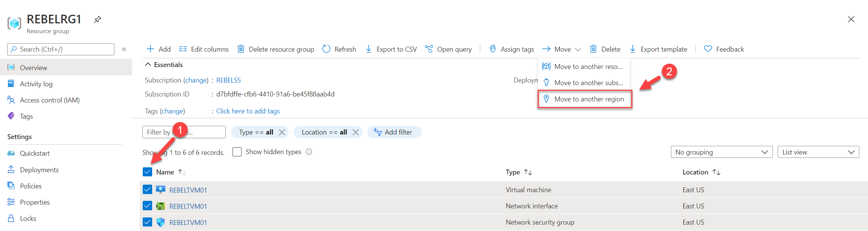This screenshot has width=868, height=231.
Task: Open Activity log in sidebar
Action: (36, 84)
